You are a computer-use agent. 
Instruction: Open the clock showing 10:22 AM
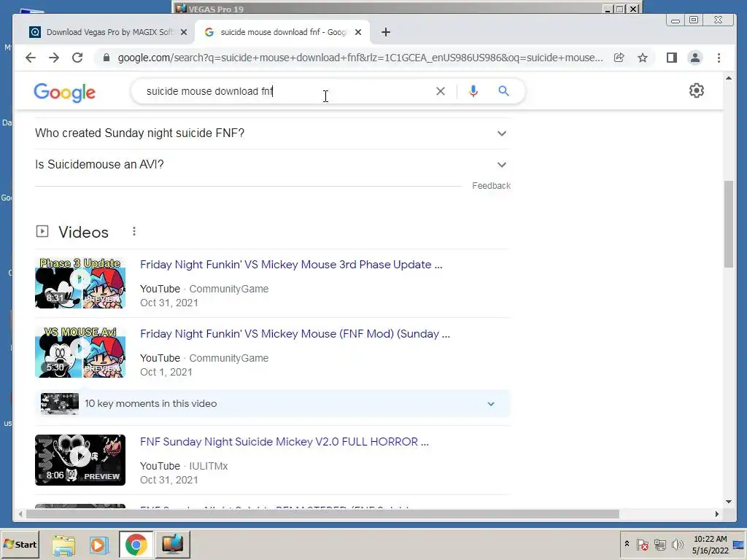pos(710,544)
